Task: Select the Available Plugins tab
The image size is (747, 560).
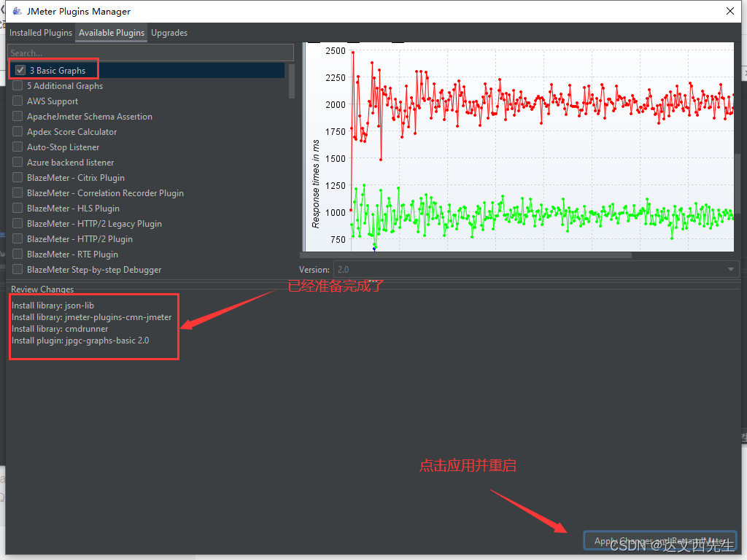Action: click(112, 33)
